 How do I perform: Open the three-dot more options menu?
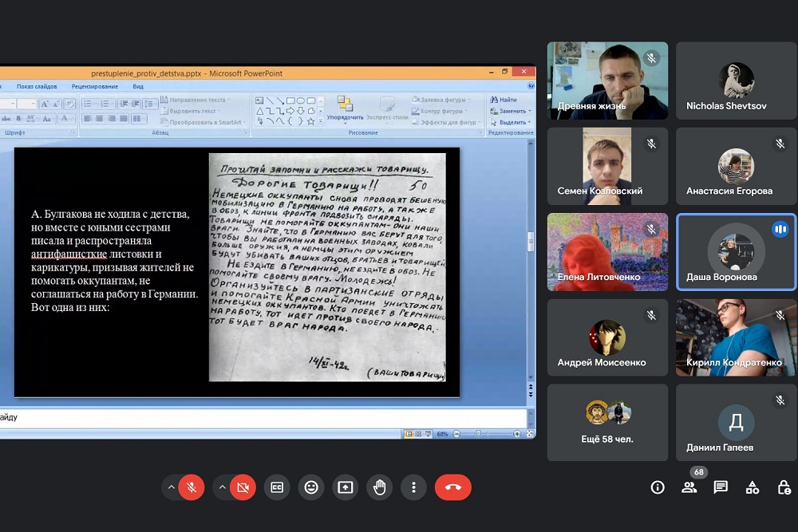pos(413,487)
